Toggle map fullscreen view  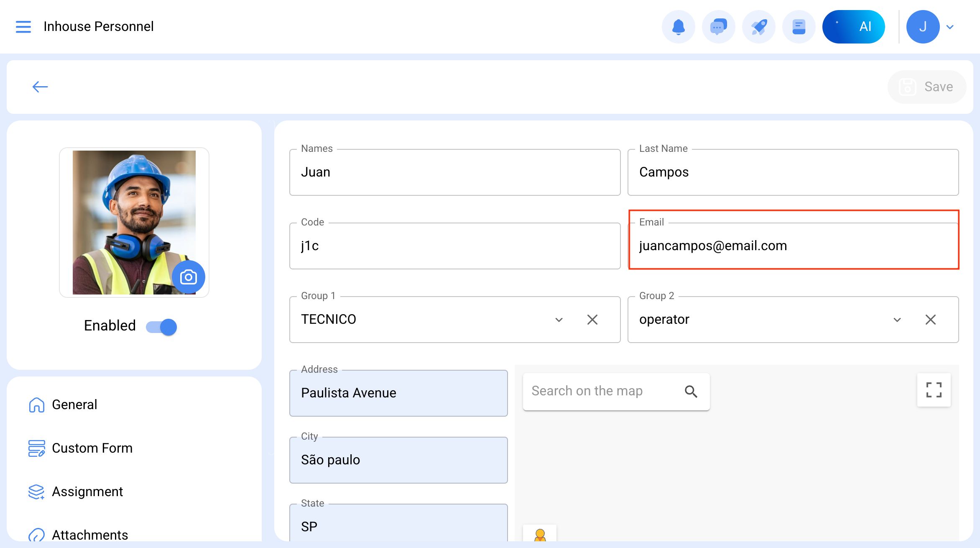click(x=934, y=390)
